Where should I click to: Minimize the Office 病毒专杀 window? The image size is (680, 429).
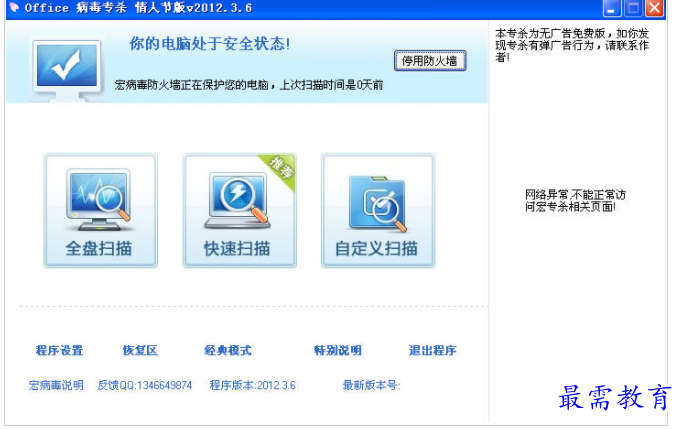[x=611, y=8]
